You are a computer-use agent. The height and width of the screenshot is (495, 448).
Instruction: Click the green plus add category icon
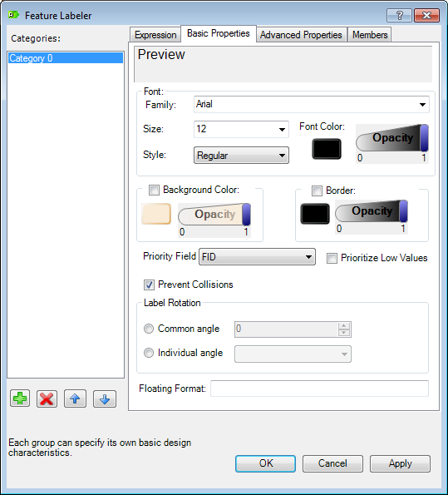20,398
